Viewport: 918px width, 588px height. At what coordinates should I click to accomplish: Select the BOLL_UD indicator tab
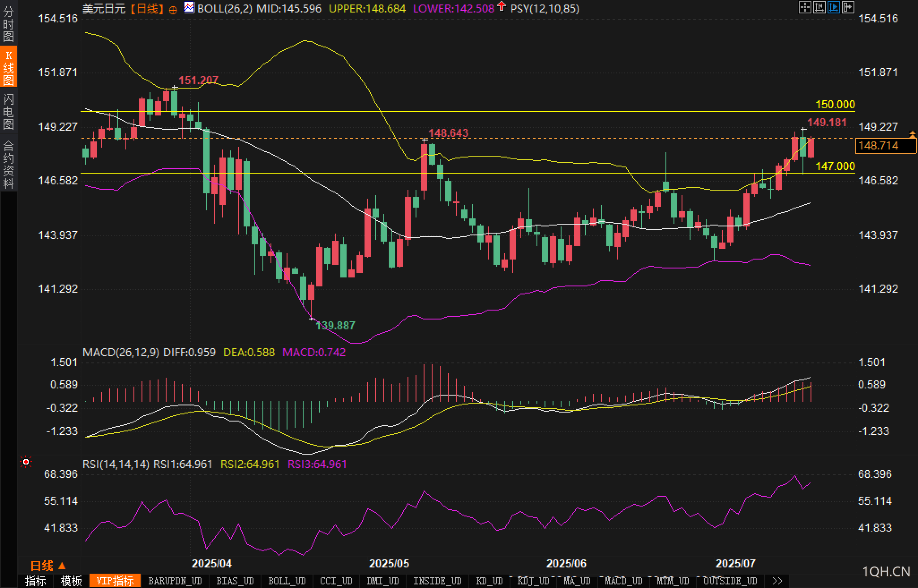[x=287, y=581]
